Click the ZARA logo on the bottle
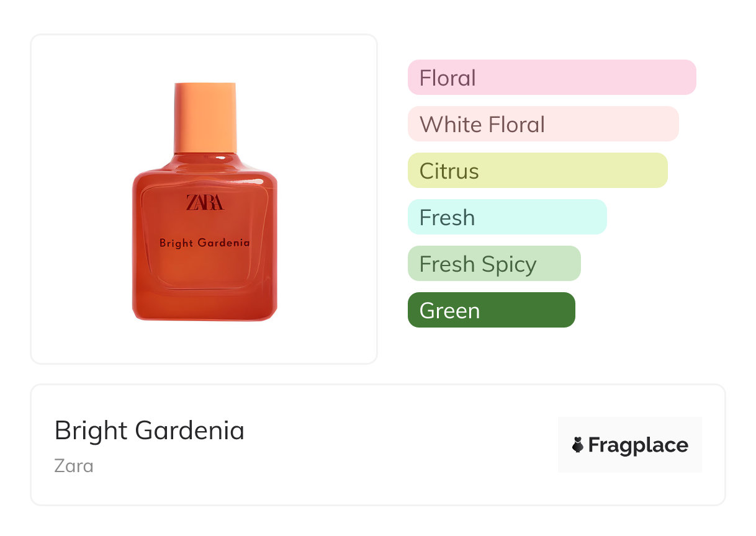 (x=204, y=203)
